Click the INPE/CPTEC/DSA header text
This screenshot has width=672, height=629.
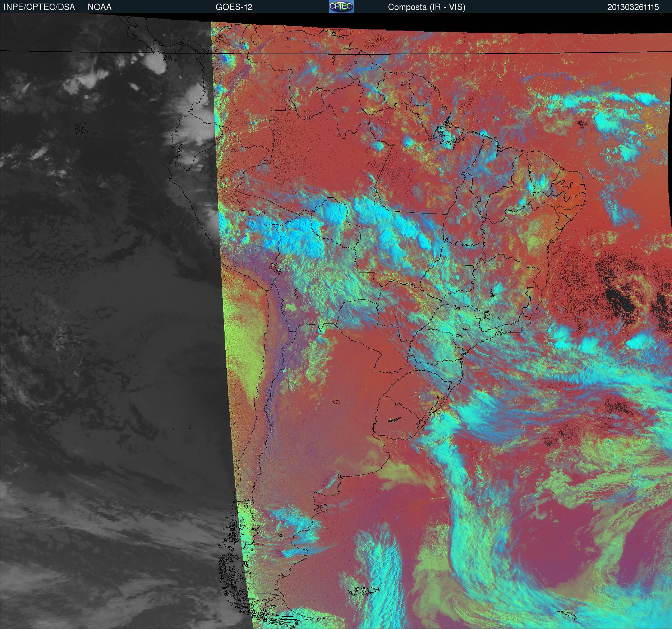pos(39,7)
